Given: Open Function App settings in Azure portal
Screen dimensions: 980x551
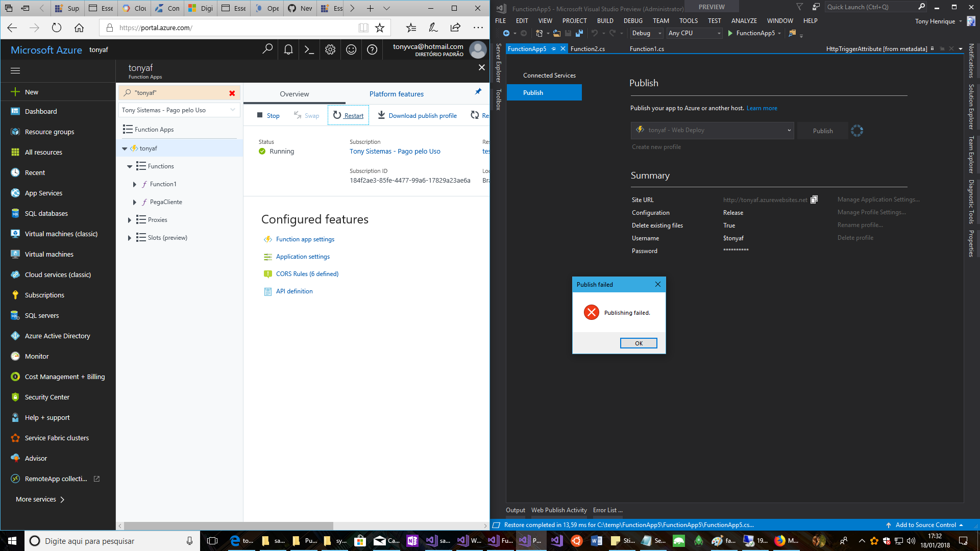Looking at the screenshot, I should [305, 239].
